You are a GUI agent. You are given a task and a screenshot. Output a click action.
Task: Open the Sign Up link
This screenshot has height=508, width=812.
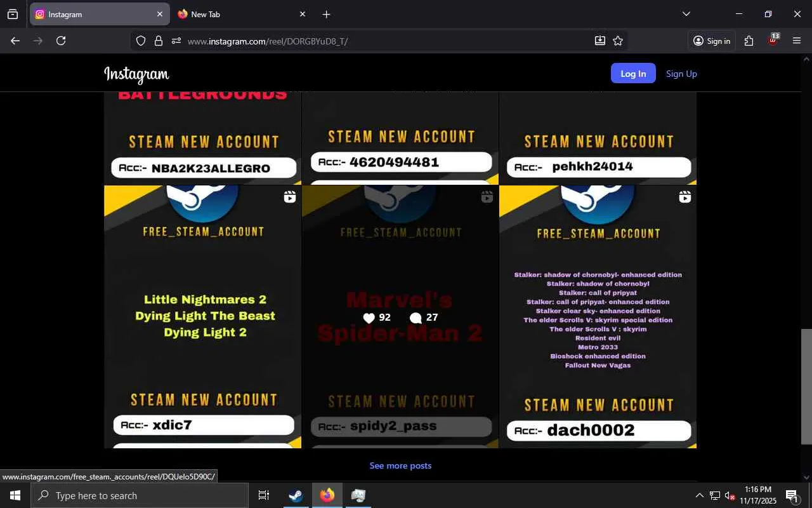[681, 74]
